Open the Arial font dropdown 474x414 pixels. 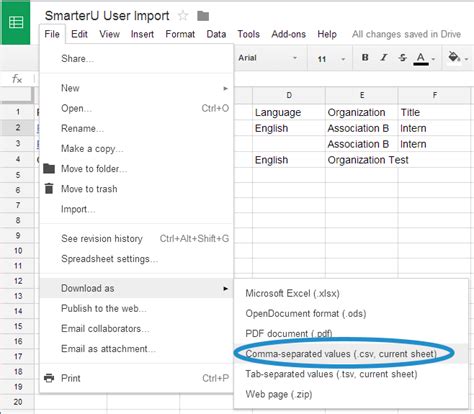coord(267,58)
